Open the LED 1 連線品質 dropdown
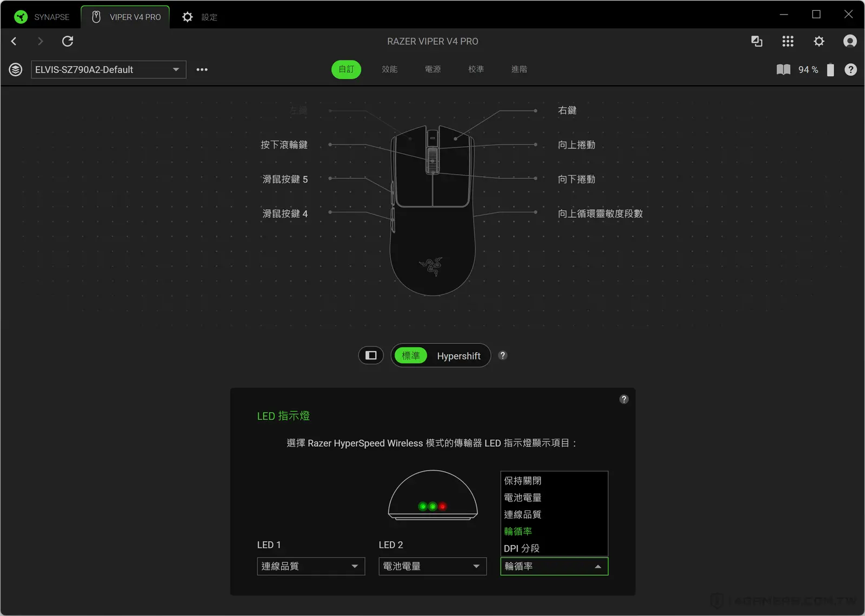The width and height of the screenshot is (865, 616). click(311, 566)
